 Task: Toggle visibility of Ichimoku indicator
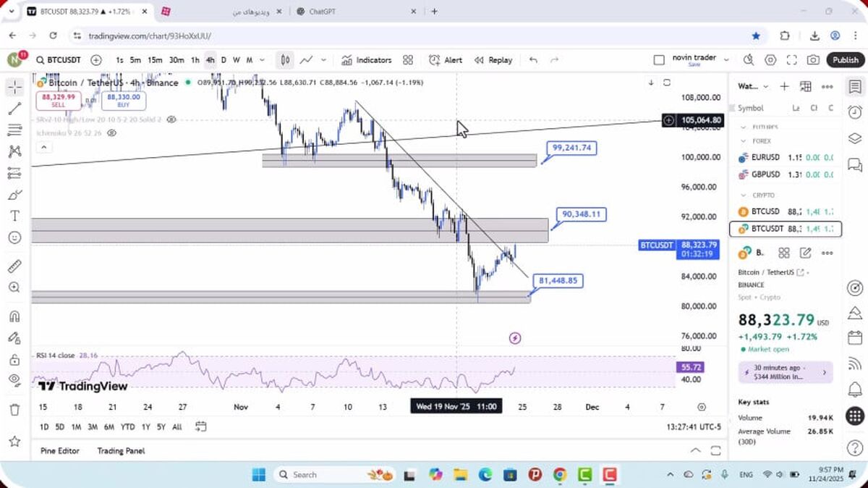pyautogui.click(x=111, y=133)
